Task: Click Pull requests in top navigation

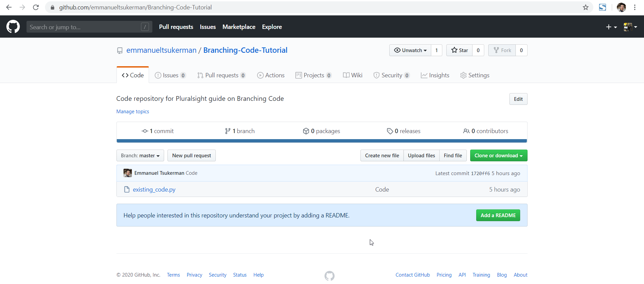Action: (x=176, y=27)
